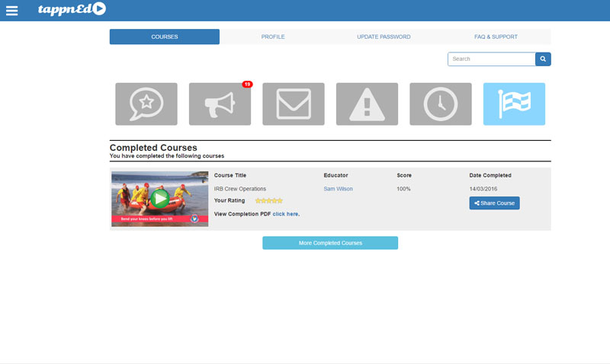The image size is (610, 364).
Task: Click the magnifier search button
Action: (543, 59)
